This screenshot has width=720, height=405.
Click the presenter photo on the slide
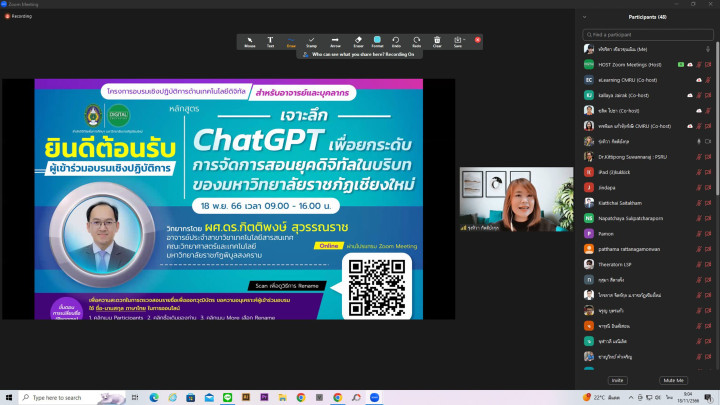102,234
